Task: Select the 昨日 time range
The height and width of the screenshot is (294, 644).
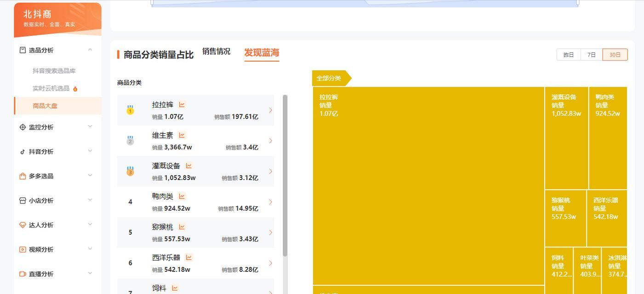Action: coord(569,55)
